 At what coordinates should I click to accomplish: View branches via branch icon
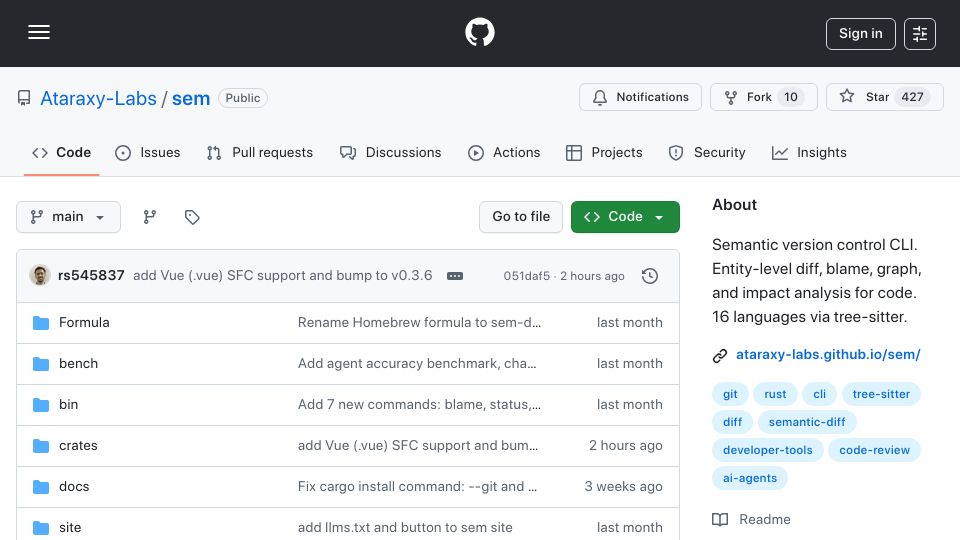point(149,217)
